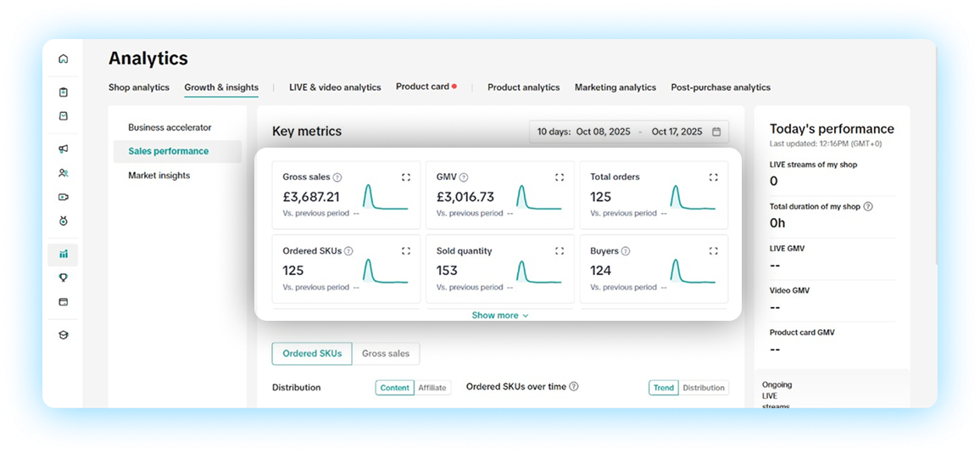
Task: Switch chart view to Distribution toggle
Action: 704,388
